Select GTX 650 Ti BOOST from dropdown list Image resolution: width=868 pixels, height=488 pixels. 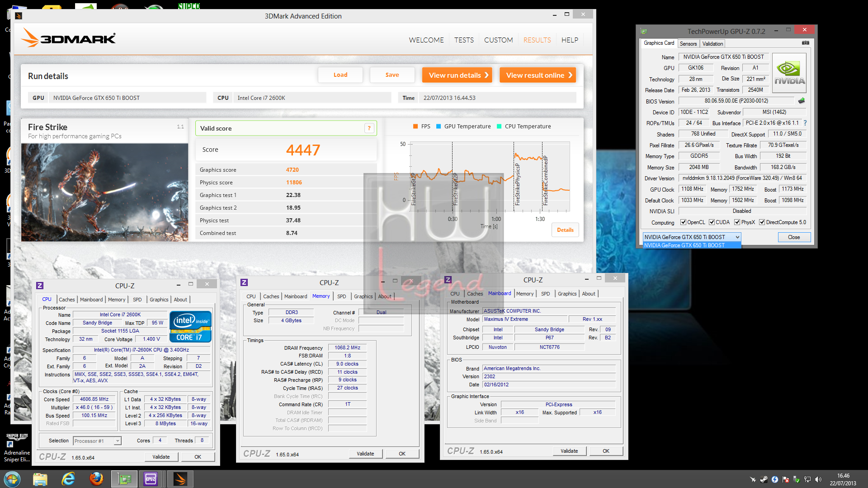[x=692, y=245]
